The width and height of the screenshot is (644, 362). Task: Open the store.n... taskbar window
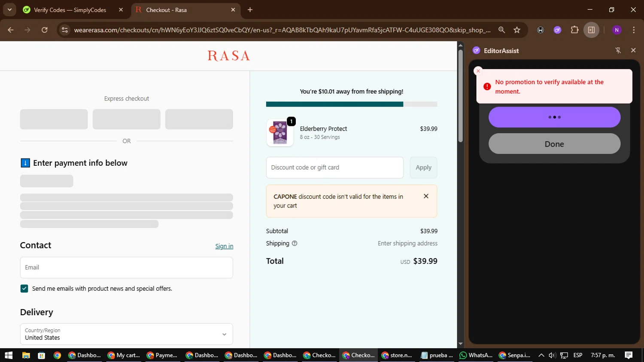click(x=397, y=355)
